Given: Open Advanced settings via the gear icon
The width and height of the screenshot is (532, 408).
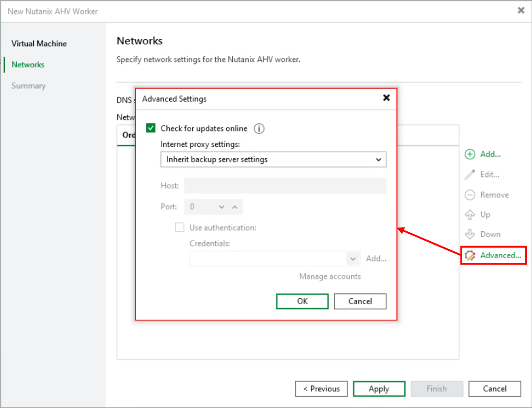Looking at the screenshot, I should click(x=470, y=255).
